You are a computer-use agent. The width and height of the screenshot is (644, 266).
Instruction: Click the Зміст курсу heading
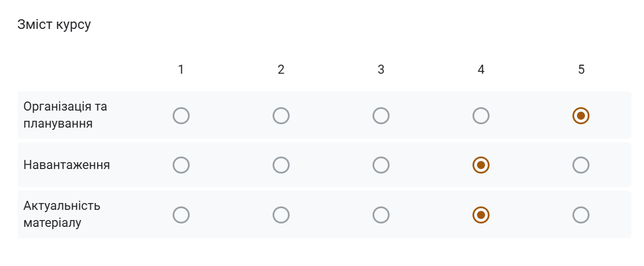54,24
